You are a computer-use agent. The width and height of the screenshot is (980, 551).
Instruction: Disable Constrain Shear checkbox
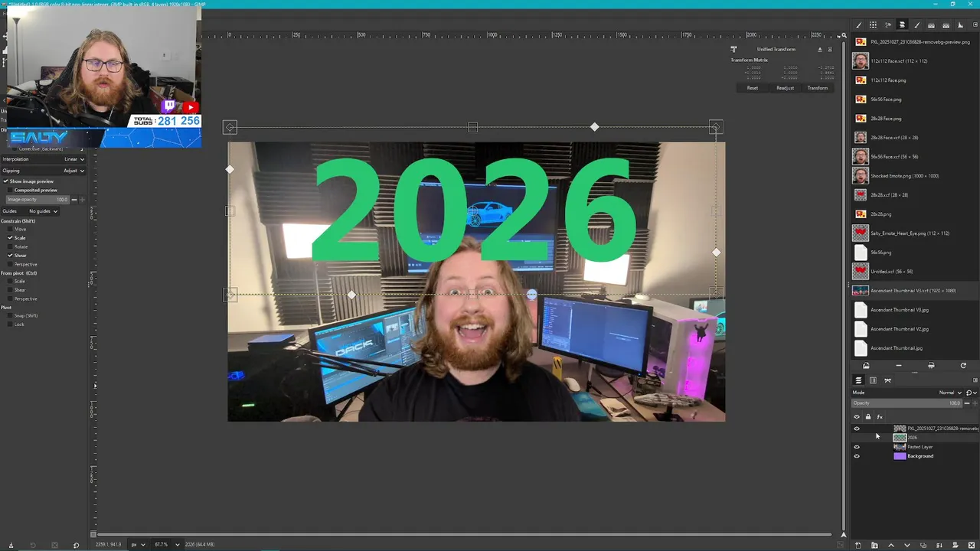10,255
